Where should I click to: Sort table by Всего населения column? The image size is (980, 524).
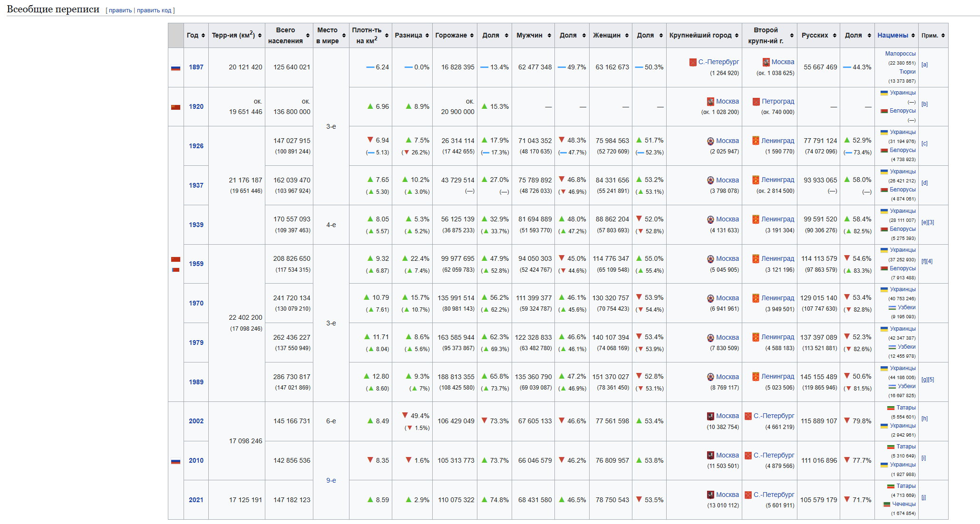[x=308, y=36]
